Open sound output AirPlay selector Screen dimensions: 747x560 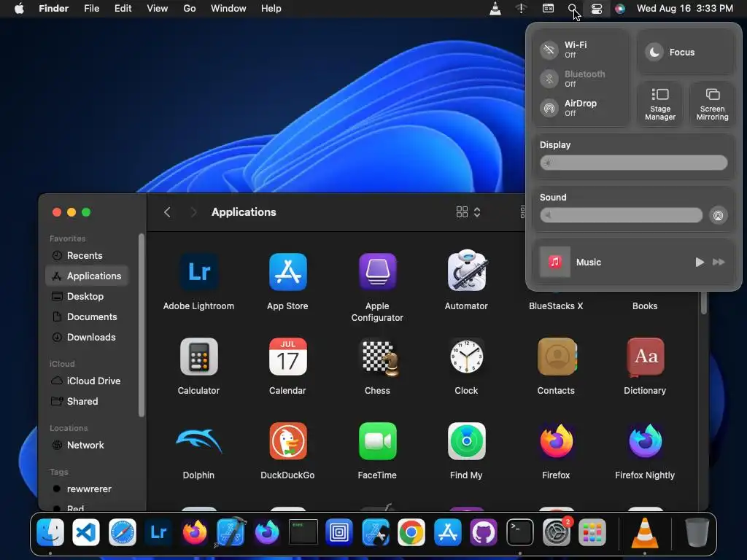pos(718,215)
